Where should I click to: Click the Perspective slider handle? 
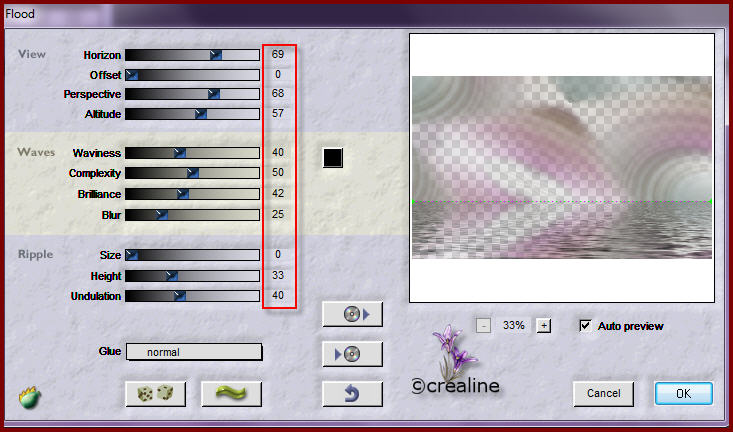click(x=214, y=94)
